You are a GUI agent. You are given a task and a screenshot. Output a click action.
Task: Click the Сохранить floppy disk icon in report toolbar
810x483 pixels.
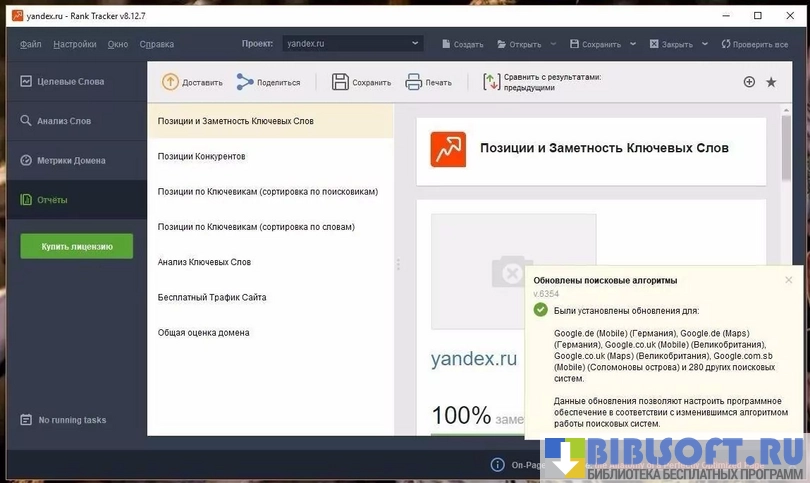click(x=340, y=82)
